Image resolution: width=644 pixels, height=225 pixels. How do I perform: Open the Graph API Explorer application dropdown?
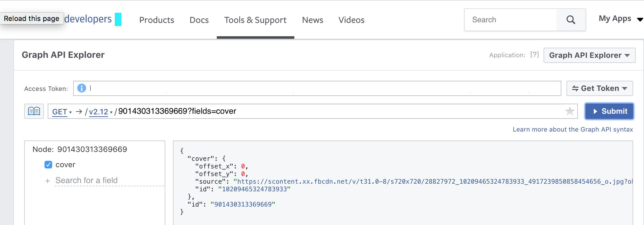(x=589, y=55)
